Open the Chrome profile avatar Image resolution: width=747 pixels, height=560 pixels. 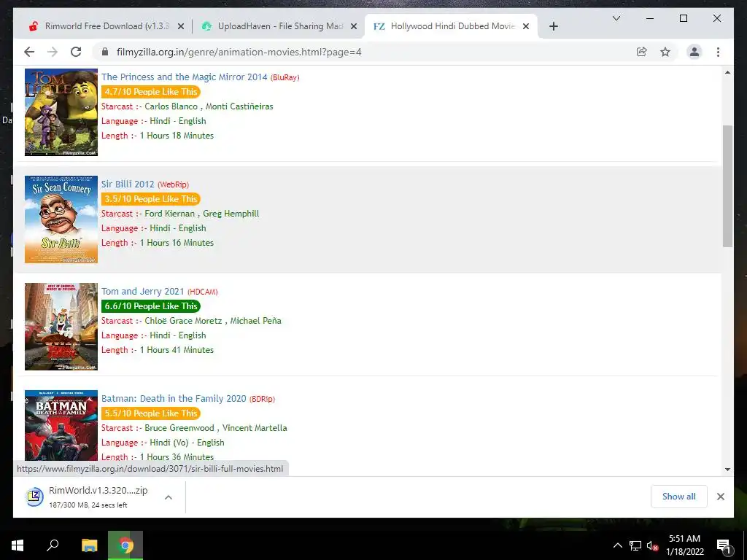tap(694, 52)
